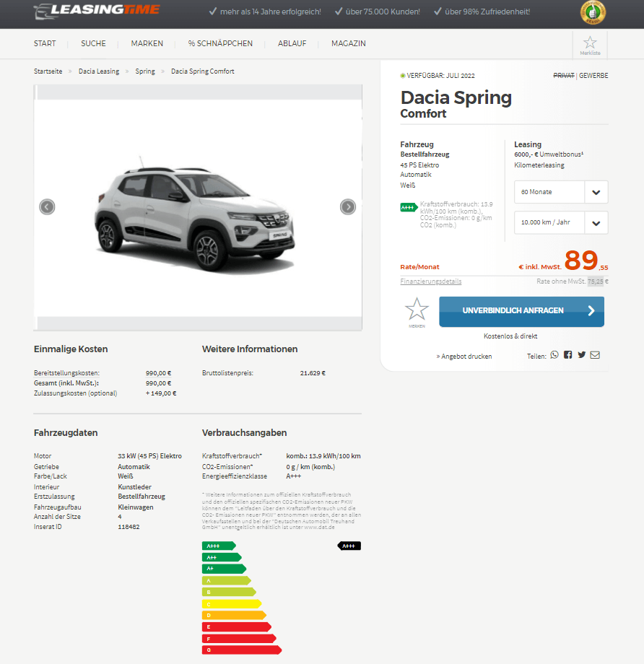Go to Spring breadcrumb
The height and width of the screenshot is (664, 644).
(145, 71)
